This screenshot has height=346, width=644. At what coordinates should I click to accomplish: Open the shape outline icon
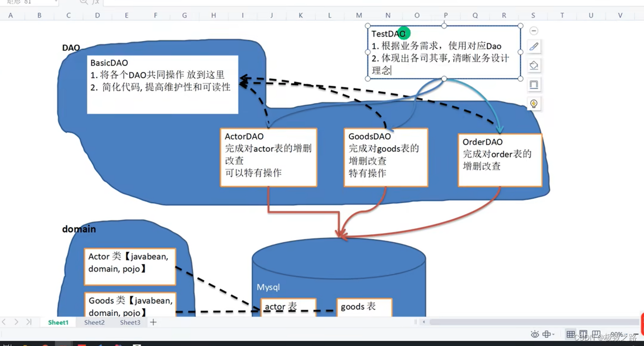[x=534, y=85]
